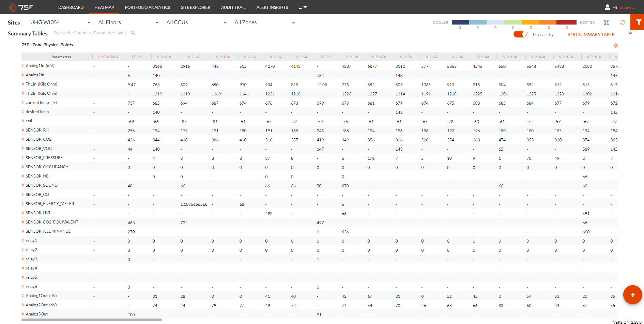
Task: Open the Sites dropdown UHG WI054
Action: [60, 22]
